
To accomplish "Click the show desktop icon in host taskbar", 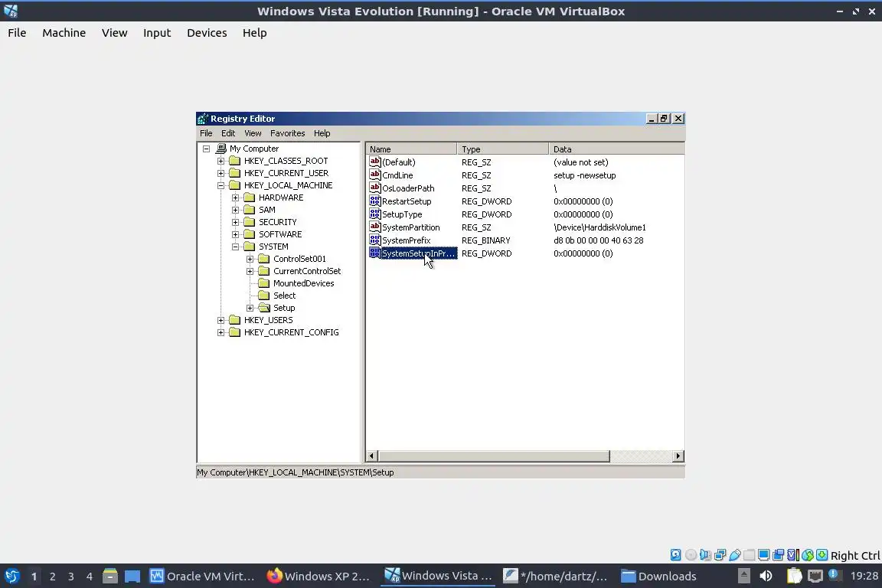I will (x=132, y=577).
